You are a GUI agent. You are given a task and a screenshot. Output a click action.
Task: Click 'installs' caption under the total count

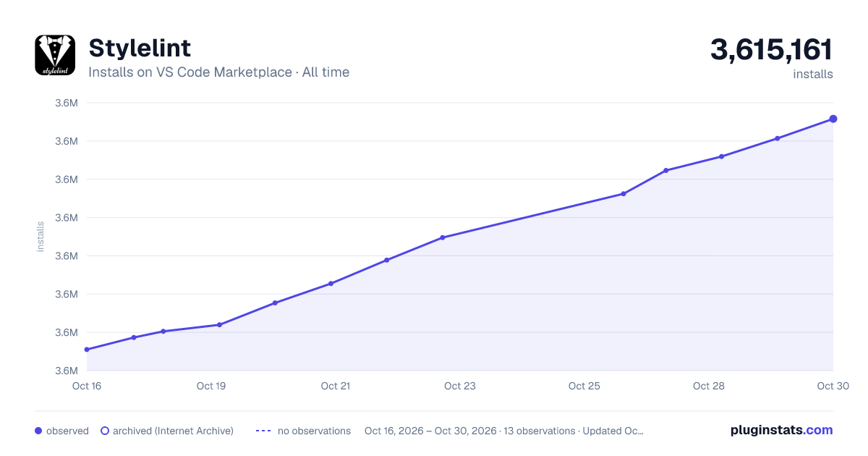coord(813,74)
